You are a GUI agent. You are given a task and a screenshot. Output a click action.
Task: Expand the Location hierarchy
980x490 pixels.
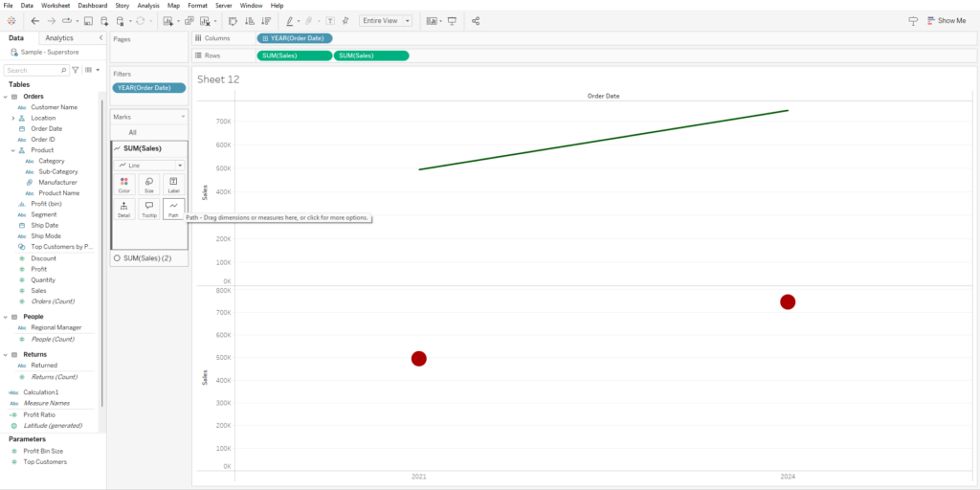point(13,118)
